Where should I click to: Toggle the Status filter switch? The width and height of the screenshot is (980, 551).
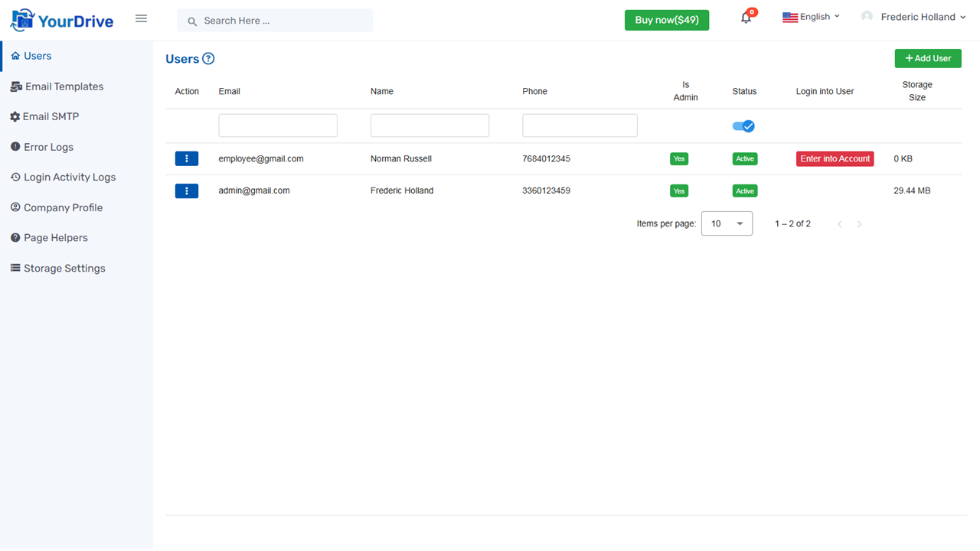[x=743, y=126]
